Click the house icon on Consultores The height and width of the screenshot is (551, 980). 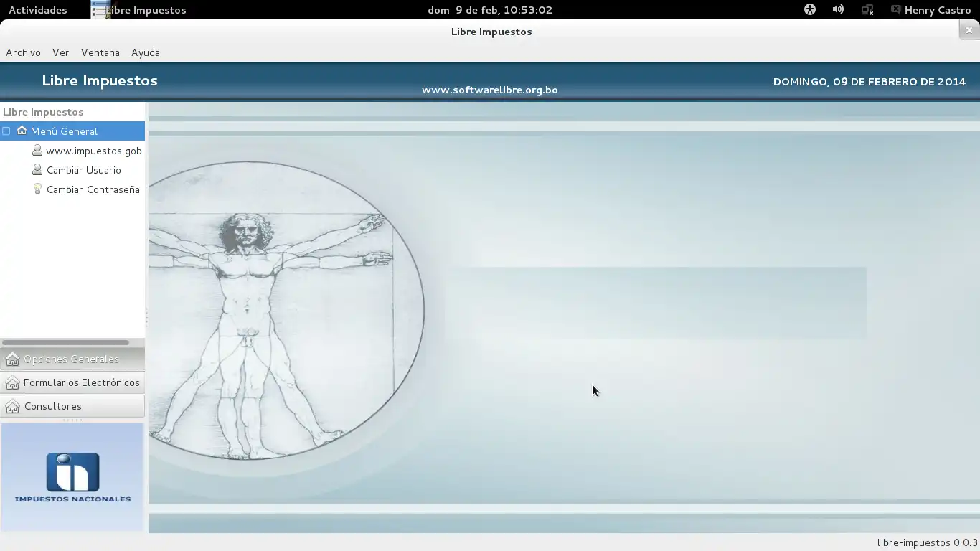click(12, 406)
